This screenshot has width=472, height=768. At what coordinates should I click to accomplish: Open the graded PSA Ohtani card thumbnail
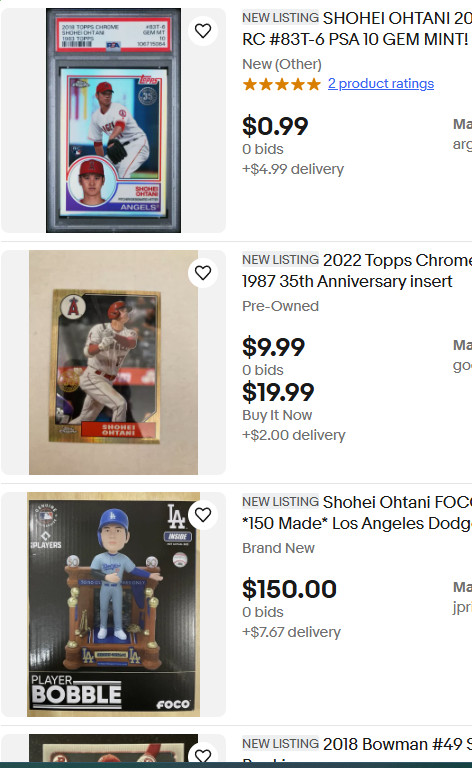point(114,120)
